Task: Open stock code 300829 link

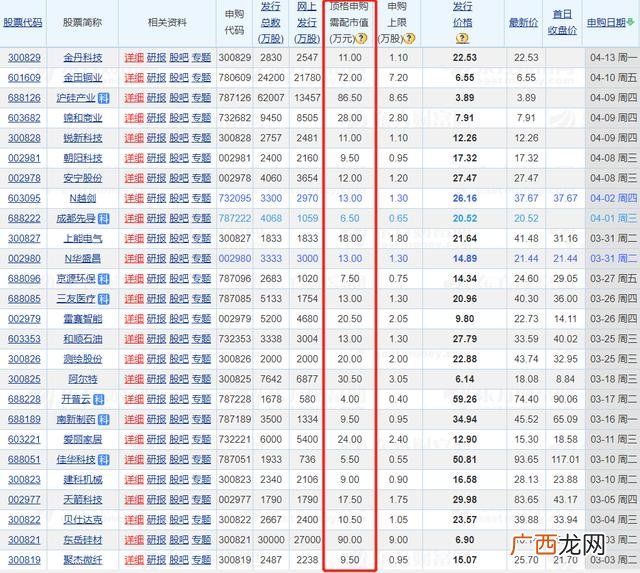Action: point(24,58)
